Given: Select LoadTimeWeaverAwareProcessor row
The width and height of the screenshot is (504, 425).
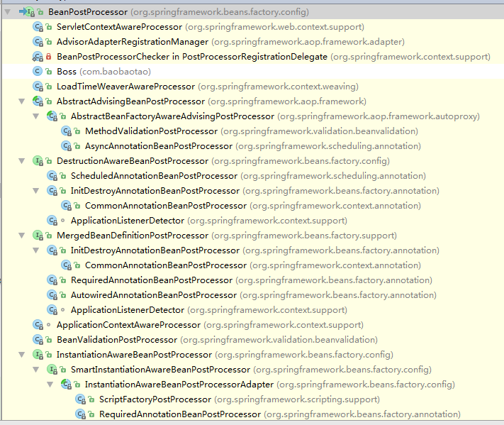Looking at the screenshot, I should coord(252,87).
